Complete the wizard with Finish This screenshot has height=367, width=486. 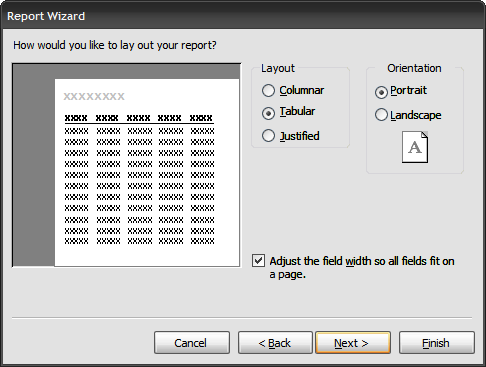coord(437,342)
